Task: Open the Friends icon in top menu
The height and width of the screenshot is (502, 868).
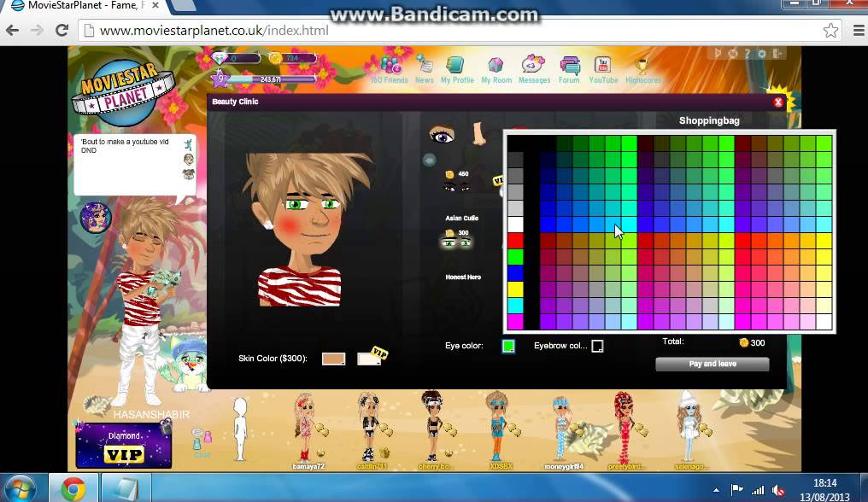Action: tap(390, 65)
